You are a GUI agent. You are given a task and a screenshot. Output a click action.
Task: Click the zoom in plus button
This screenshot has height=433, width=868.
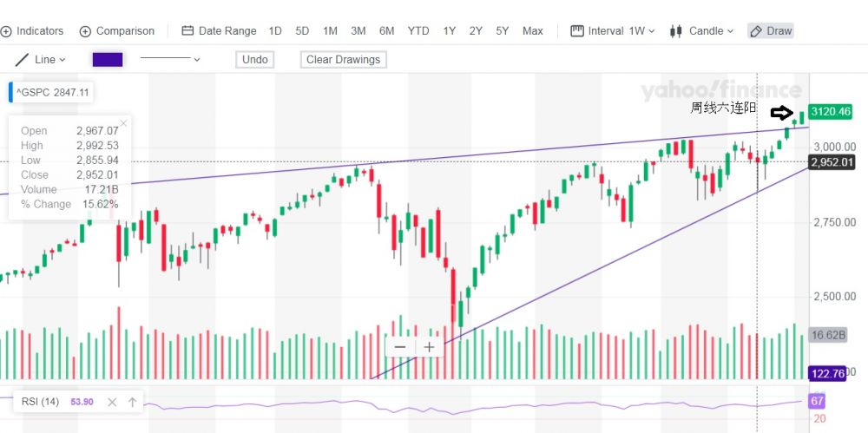click(429, 347)
